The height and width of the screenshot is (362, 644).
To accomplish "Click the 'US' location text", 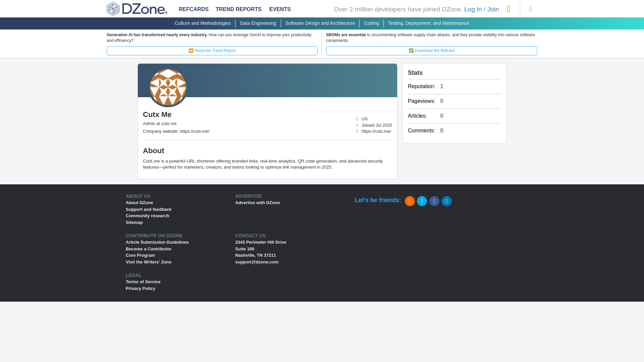I will (x=365, y=119).
